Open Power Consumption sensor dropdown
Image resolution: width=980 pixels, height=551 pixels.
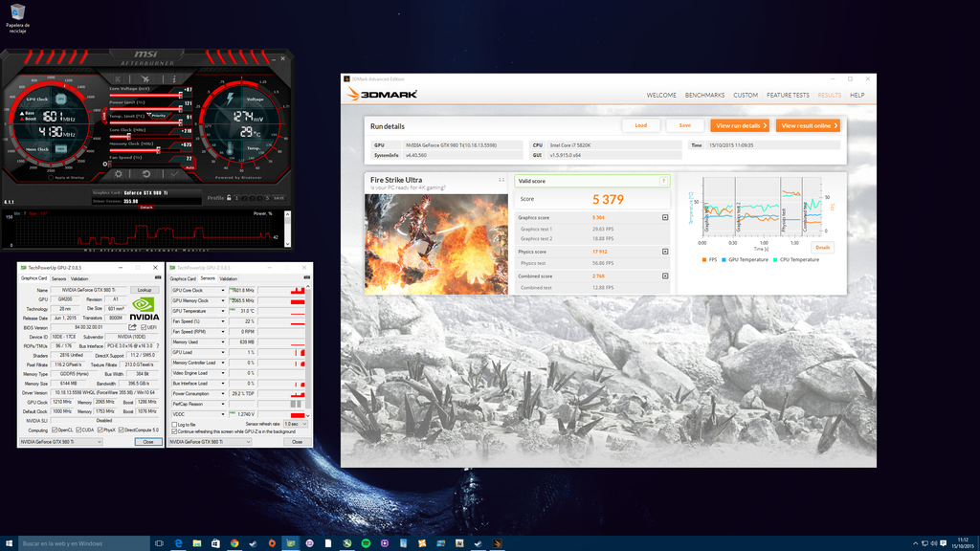pos(222,393)
